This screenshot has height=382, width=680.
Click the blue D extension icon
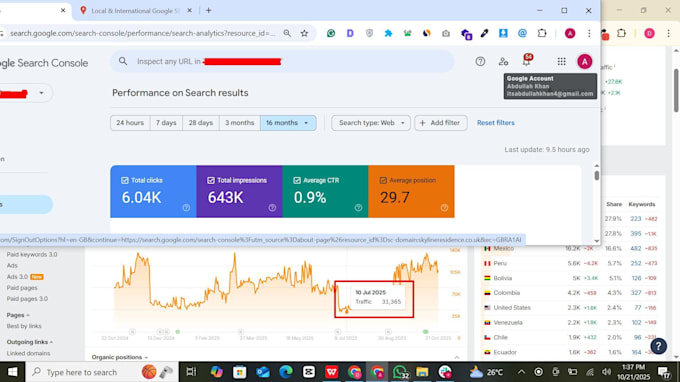point(350,33)
